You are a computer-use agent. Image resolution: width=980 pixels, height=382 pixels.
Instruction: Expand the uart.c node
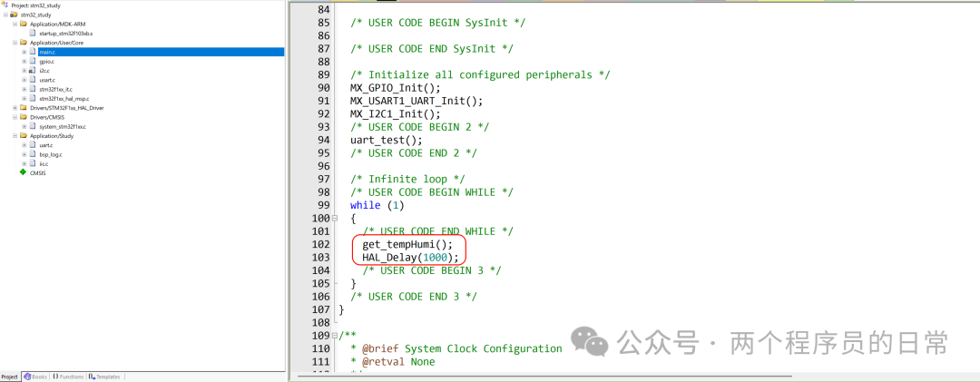click(24, 145)
